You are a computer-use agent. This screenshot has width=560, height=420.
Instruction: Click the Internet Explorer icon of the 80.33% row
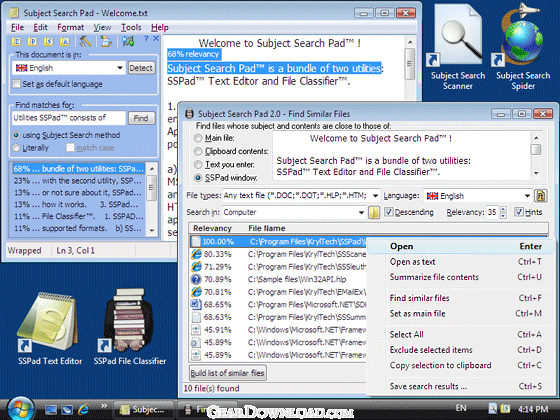point(196,254)
